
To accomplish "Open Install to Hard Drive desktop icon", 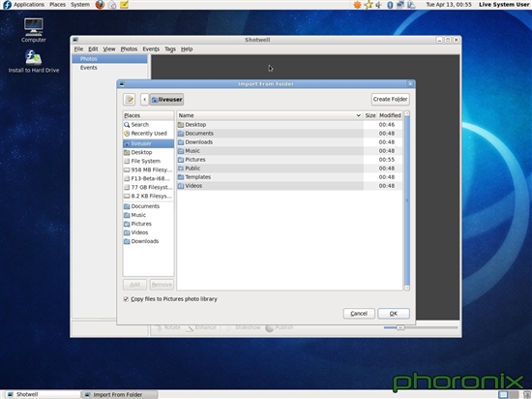I will click(x=34, y=61).
